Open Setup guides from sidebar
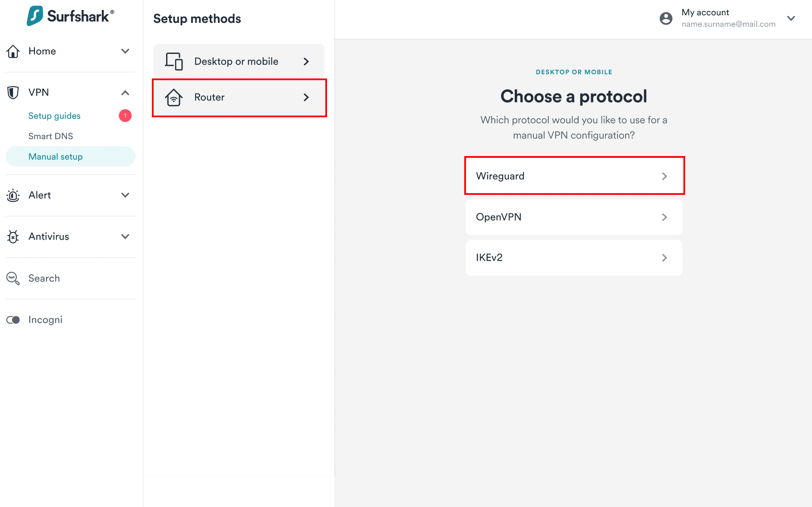The image size is (812, 507). point(54,116)
